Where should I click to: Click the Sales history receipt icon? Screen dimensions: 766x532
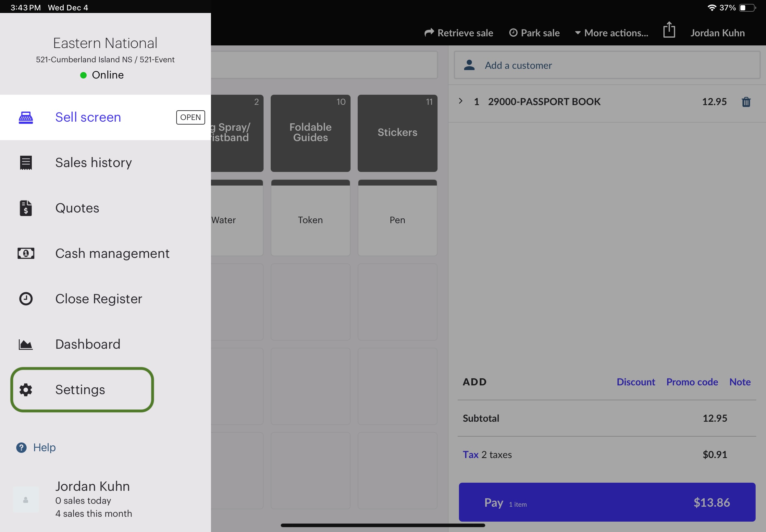[26, 163]
